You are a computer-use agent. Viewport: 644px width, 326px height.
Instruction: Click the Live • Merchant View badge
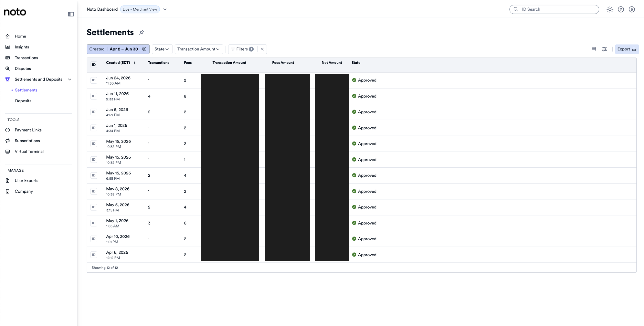coord(140,9)
